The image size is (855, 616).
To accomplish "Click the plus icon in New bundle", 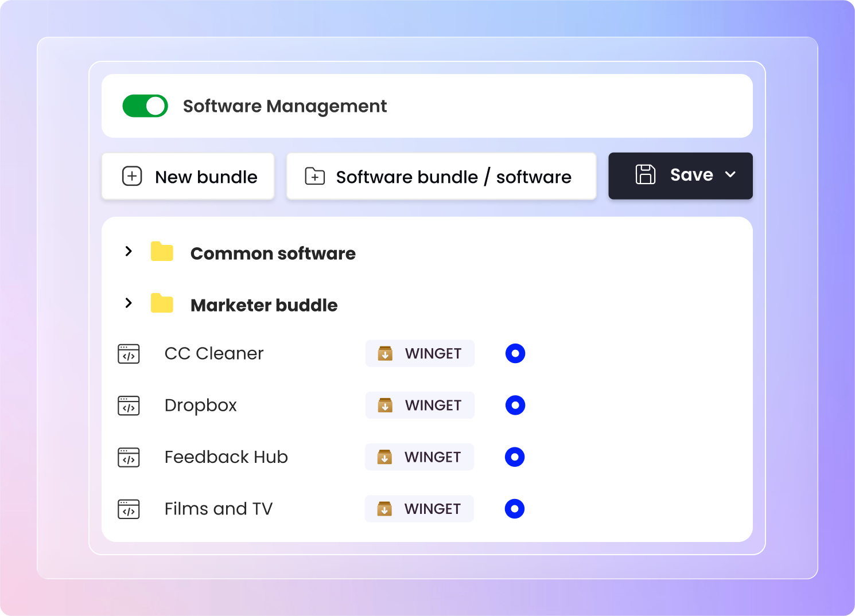I will pyautogui.click(x=132, y=176).
